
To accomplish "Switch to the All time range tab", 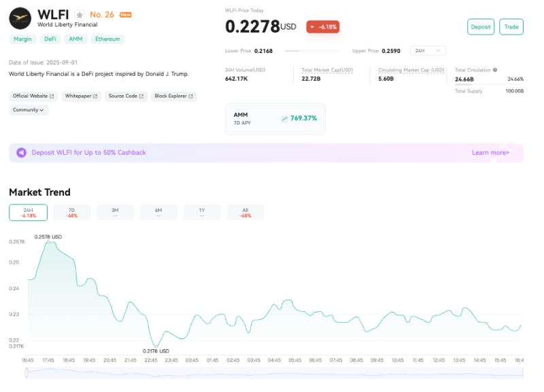I will pos(245,213).
